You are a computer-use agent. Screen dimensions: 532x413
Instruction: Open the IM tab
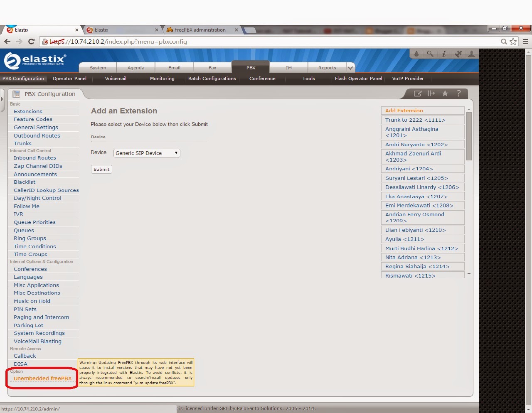point(289,68)
